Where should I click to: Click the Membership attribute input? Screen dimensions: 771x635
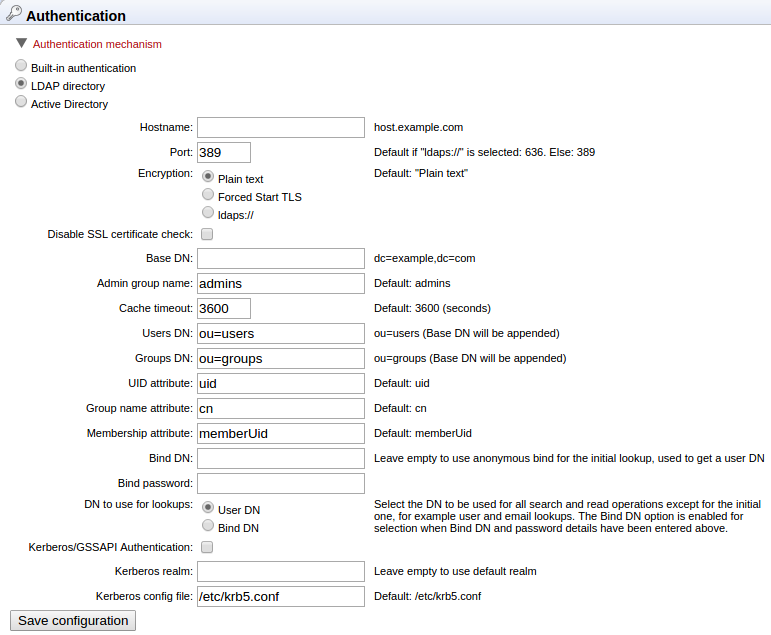tap(280, 433)
